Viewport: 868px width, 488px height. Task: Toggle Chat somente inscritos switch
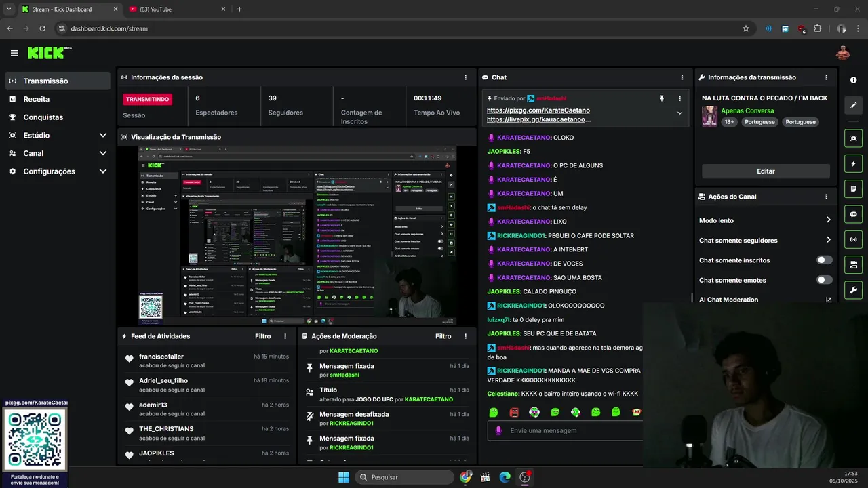824,260
